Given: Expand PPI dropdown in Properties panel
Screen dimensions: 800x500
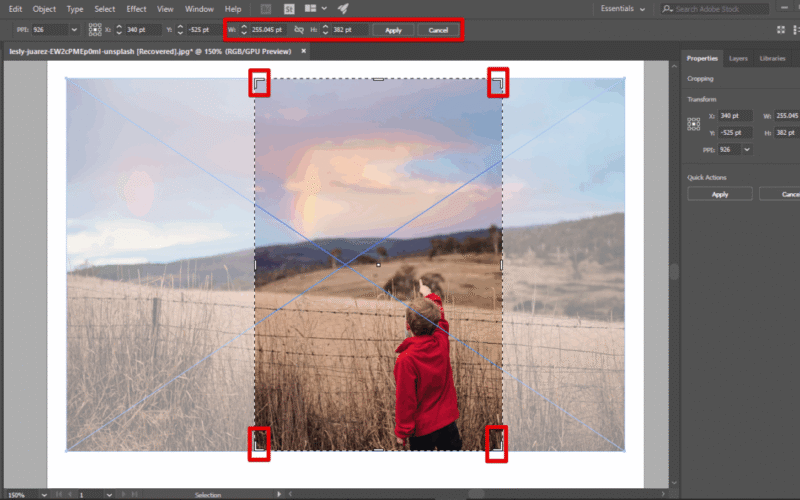Looking at the screenshot, I should (x=747, y=149).
